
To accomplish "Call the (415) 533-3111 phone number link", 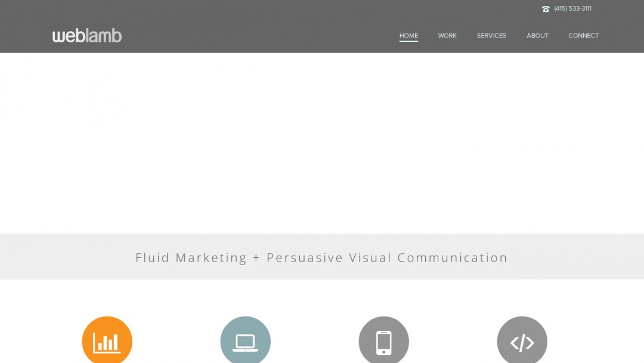I will [x=572, y=8].
